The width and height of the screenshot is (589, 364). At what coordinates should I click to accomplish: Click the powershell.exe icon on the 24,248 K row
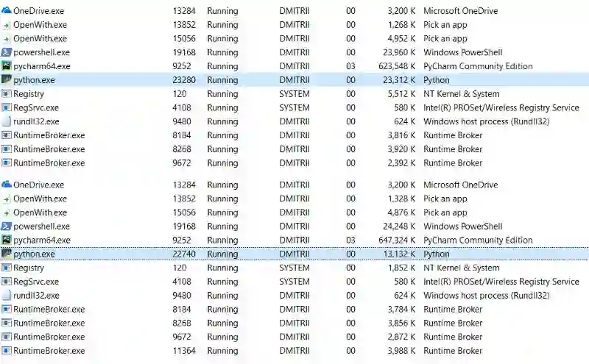click(7, 226)
